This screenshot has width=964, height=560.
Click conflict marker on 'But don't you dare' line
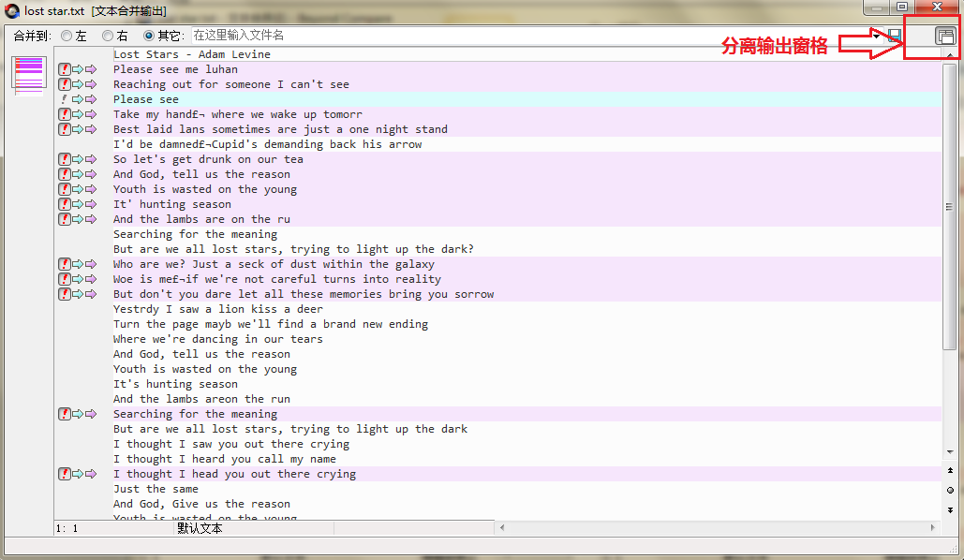point(65,294)
